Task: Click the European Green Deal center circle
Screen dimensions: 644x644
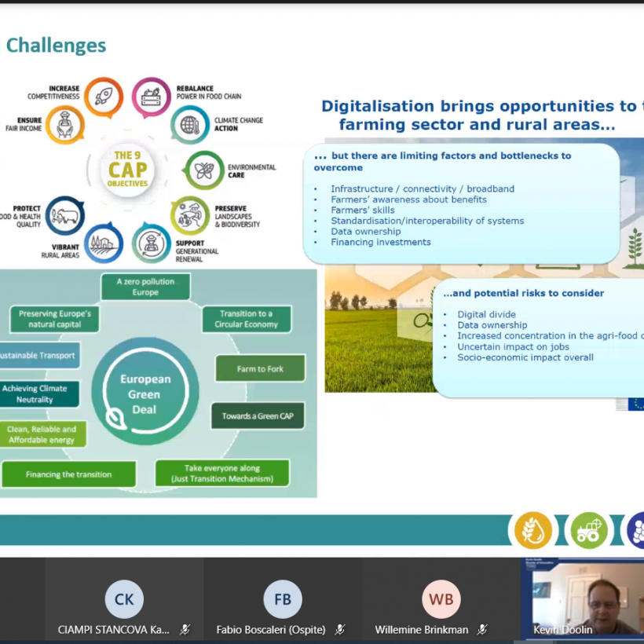Action: point(145,393)
